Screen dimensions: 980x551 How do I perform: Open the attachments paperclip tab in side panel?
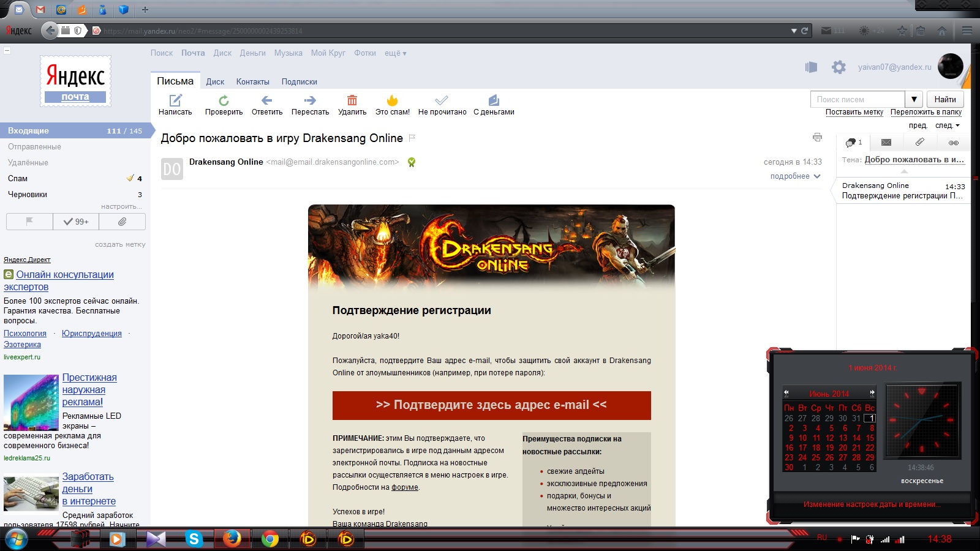tap(919, 143)
